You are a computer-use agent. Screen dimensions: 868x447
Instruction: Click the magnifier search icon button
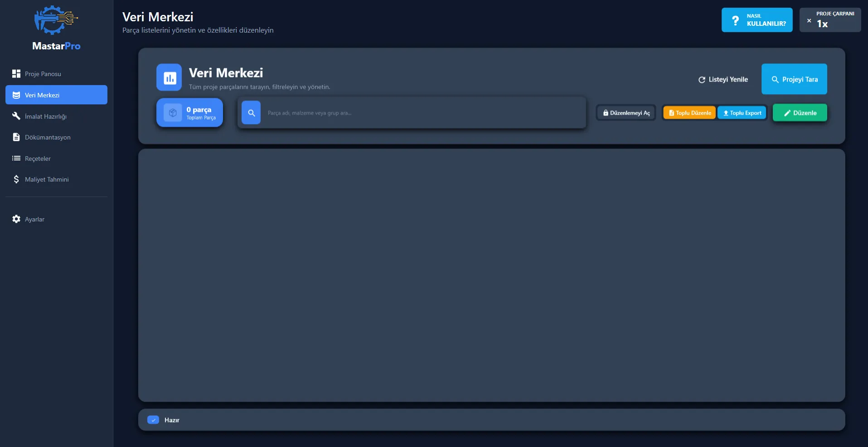pos(251,113)
